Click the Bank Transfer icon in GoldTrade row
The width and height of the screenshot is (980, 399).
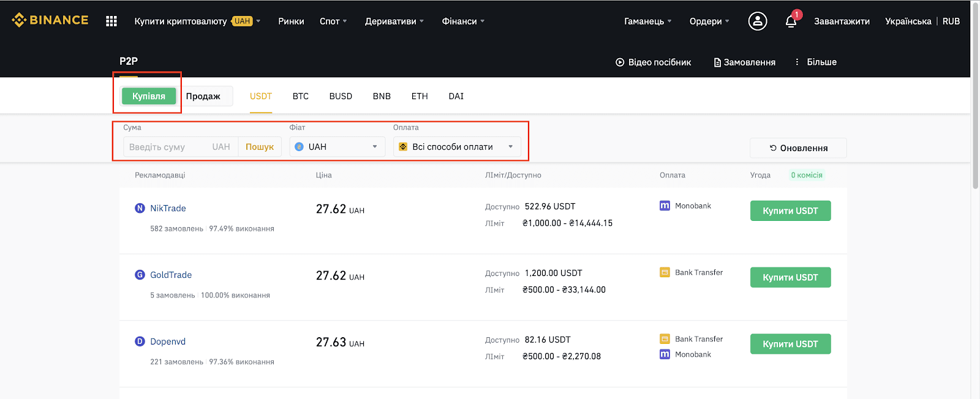tap(665, 272)
